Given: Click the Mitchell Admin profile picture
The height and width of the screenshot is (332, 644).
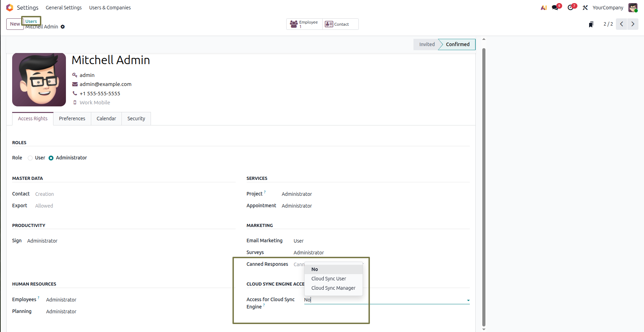Looking at the screenshot, I should [39, 80].
